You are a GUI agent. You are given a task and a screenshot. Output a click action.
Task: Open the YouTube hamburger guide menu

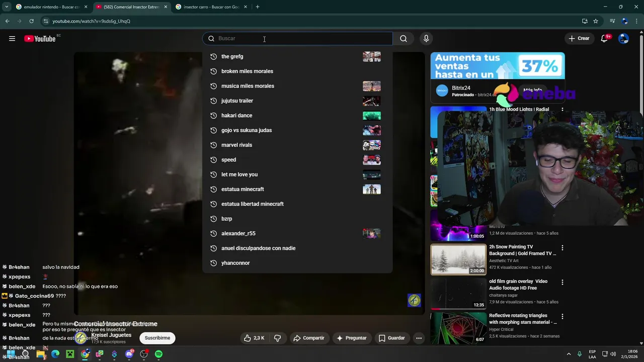12,39
